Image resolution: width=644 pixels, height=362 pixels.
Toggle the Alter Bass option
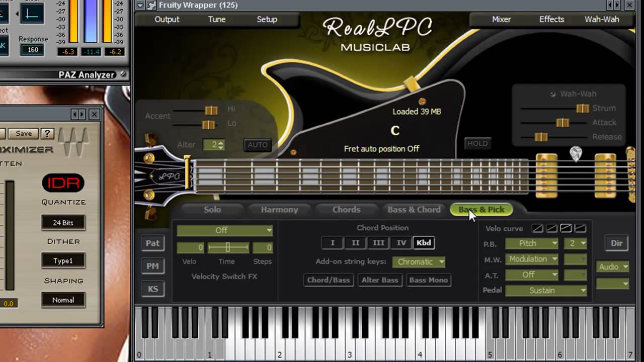pyautogui.click(x=380, y=280)
